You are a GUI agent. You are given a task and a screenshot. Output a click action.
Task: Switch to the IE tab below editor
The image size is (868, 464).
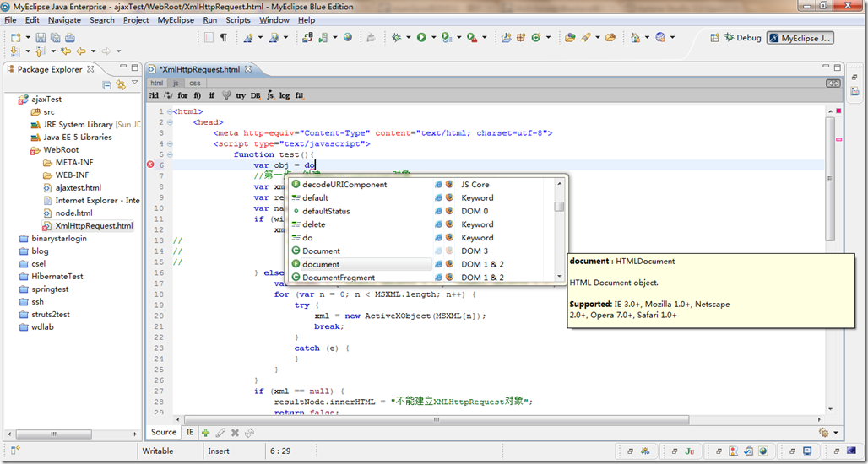(x=190, y=432)
